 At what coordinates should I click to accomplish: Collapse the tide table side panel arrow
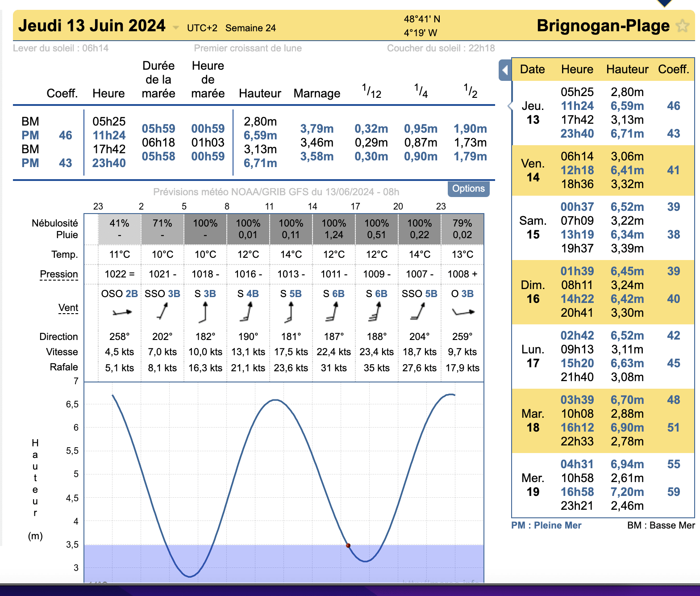click(x=505, y=70)
